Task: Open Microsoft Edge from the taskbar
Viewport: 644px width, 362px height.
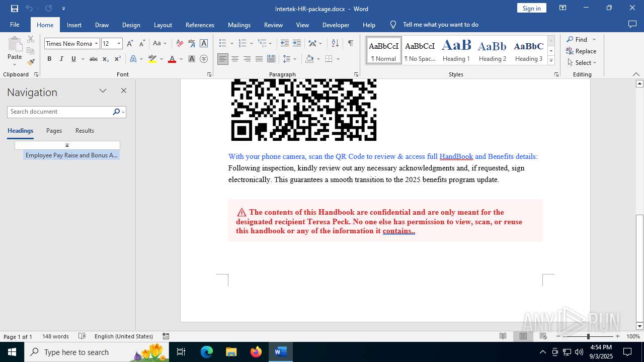Action: [x=207, y=352]
